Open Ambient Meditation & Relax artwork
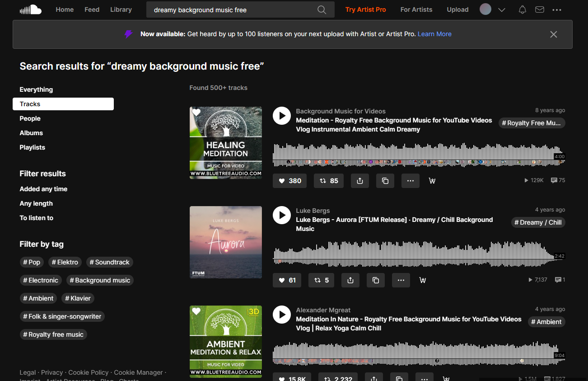The height and width of the screenshot is (381, 588). pyautogui.click(x=226, y=342)
